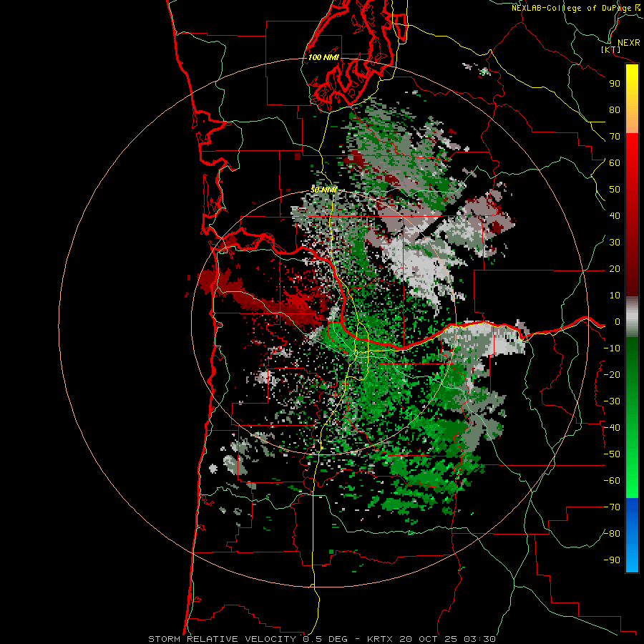Image resolution: width=644 pixels, height=644 pixels.
Task: Click the -90 knot scale label
Action: tap(612, 560)
